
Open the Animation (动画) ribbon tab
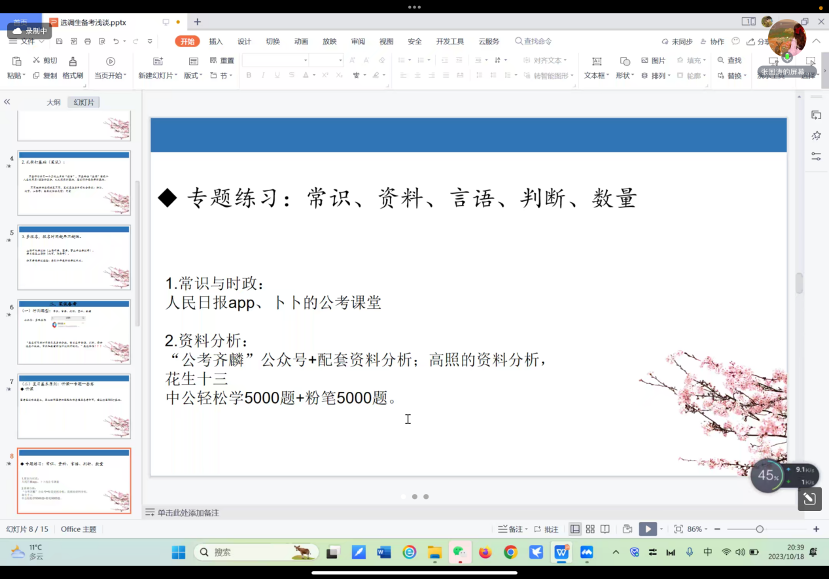[x=301, y=41]
